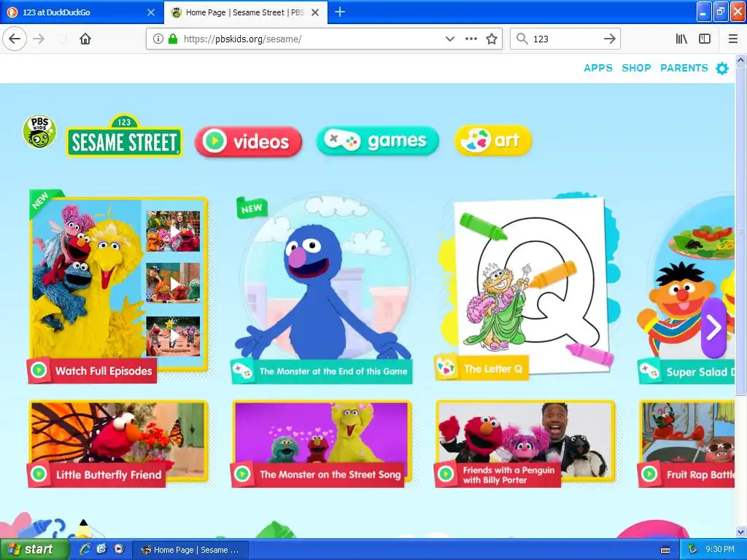Close the Sesame Street Home Page tab
This screenshot has width=747, height=560.
click(315, 12)
